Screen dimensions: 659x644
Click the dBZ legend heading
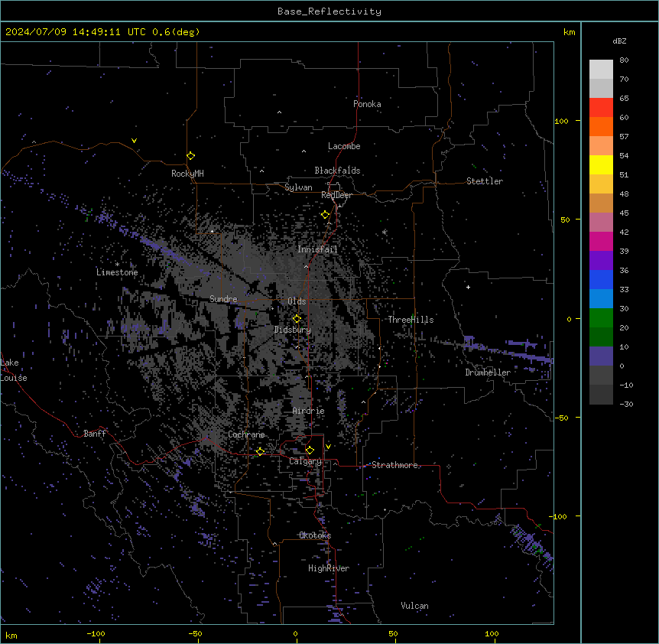point(619,41)
